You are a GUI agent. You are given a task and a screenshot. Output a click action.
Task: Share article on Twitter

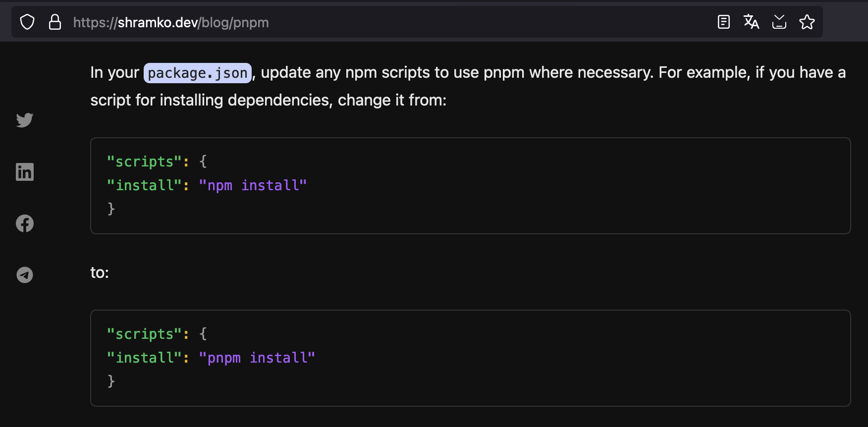point(25,120)
